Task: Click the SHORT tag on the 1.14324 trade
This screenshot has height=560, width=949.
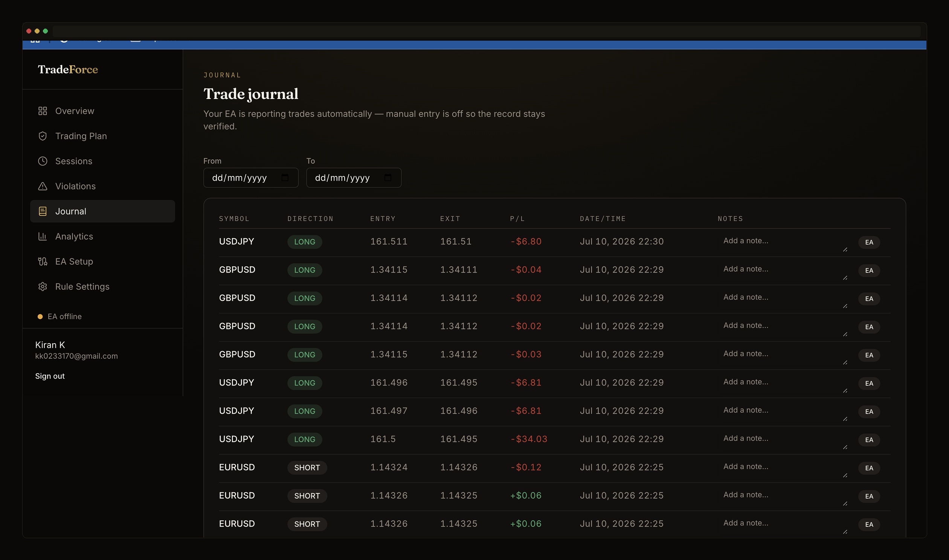Action: (307, 468)
